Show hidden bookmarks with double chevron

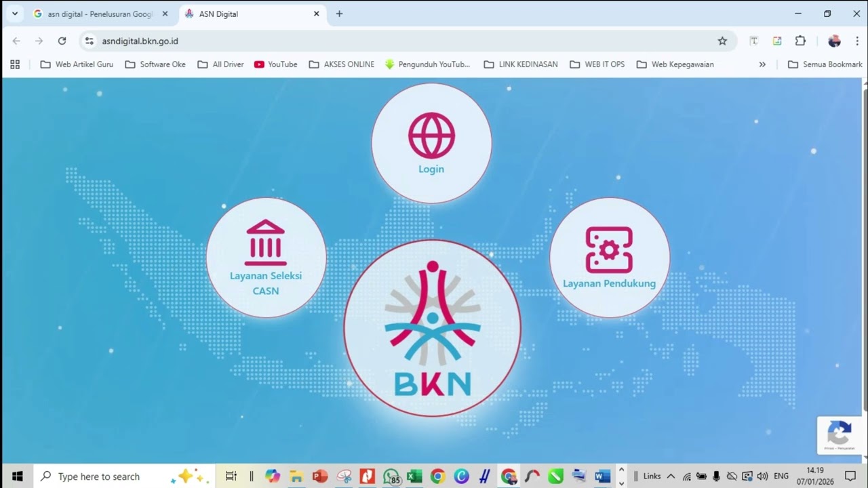762,64
